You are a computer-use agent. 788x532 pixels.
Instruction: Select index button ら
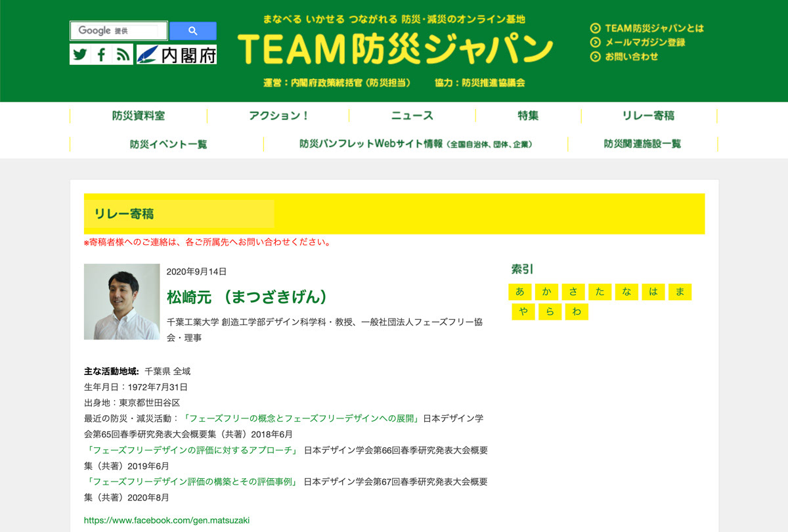(x=550, y=312)
